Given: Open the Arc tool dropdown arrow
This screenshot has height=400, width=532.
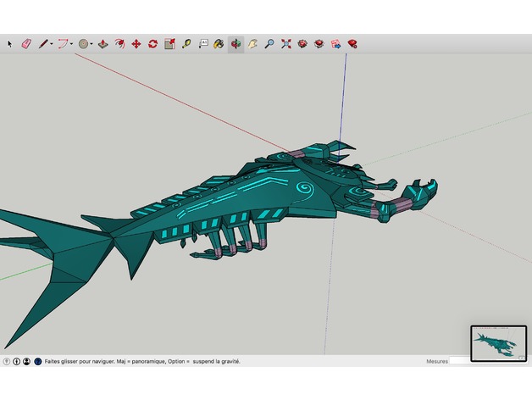Looking at the screenshot, I should click(x=72, y=44).
